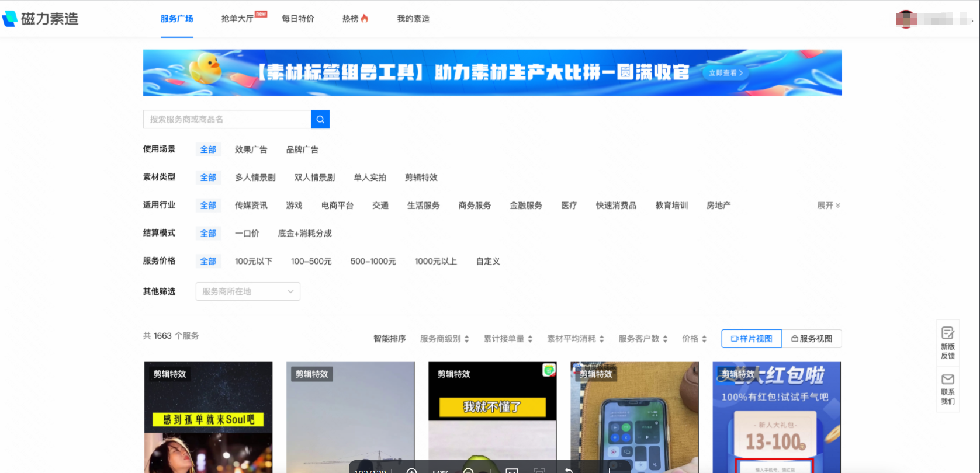This screenshot has width=980, height=473.
Task: Open the Soul sample video thumbnail
Action: (x=208, y=418)
